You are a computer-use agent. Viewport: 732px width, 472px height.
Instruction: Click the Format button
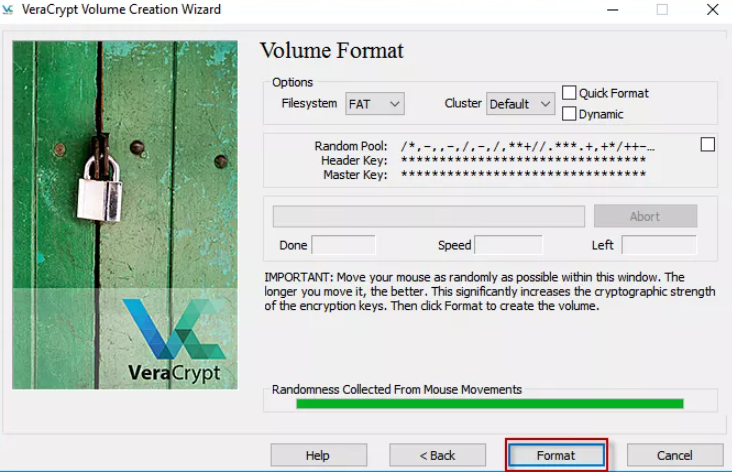click(x=556, y=455)
